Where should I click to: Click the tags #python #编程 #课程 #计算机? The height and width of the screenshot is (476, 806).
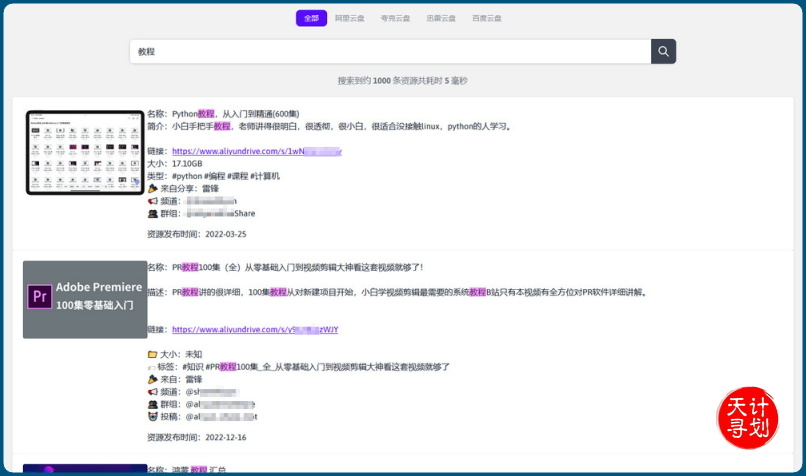click(x=226, y=176)
